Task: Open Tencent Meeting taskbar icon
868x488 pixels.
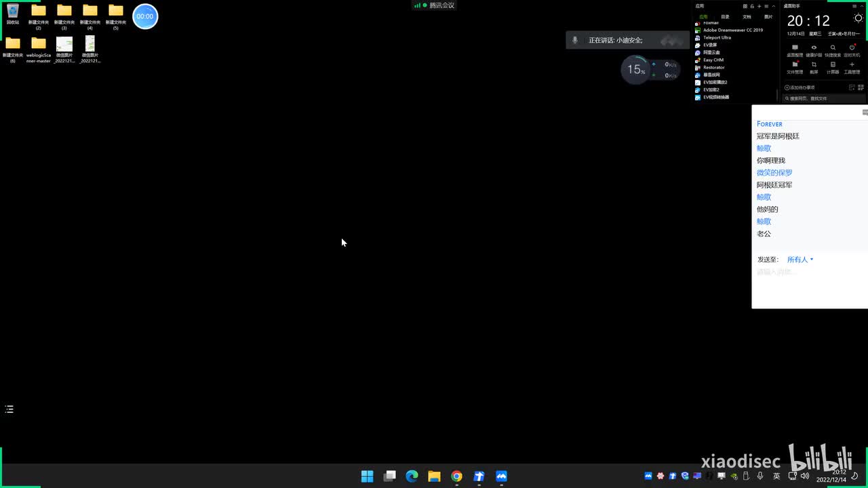Action: (501, 476)
